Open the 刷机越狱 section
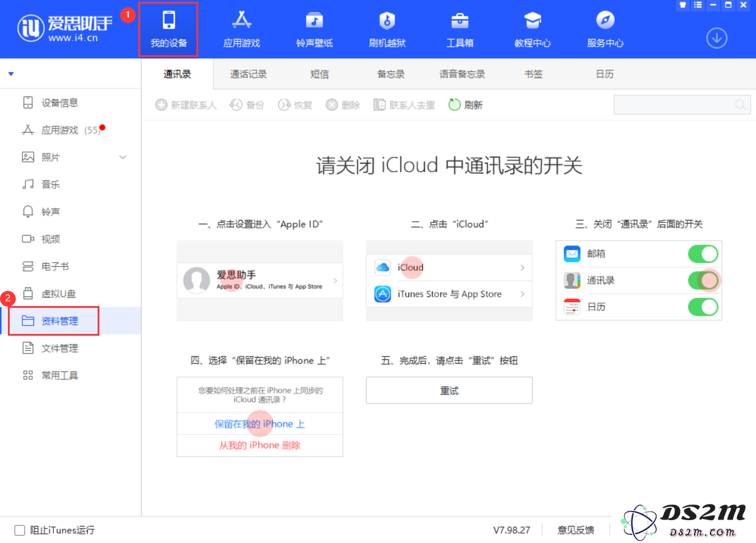This screenshot has height=543, width=756. (x=387, y=29)
